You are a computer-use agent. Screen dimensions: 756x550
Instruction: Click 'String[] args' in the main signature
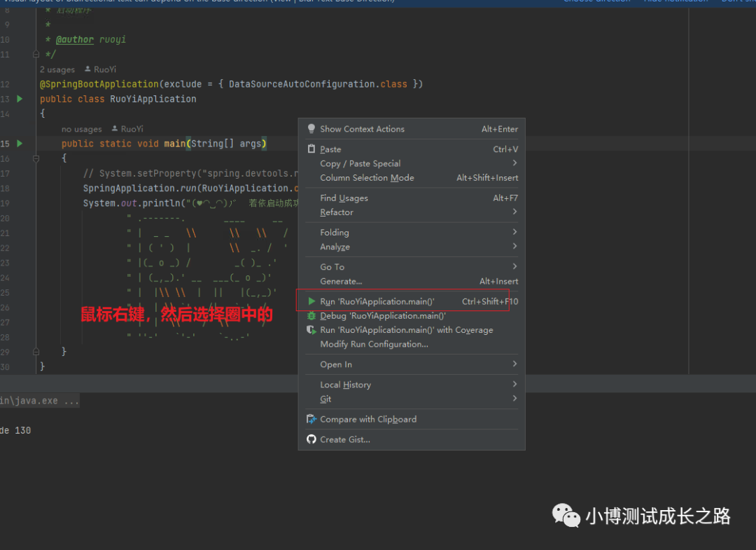point(226,144)
